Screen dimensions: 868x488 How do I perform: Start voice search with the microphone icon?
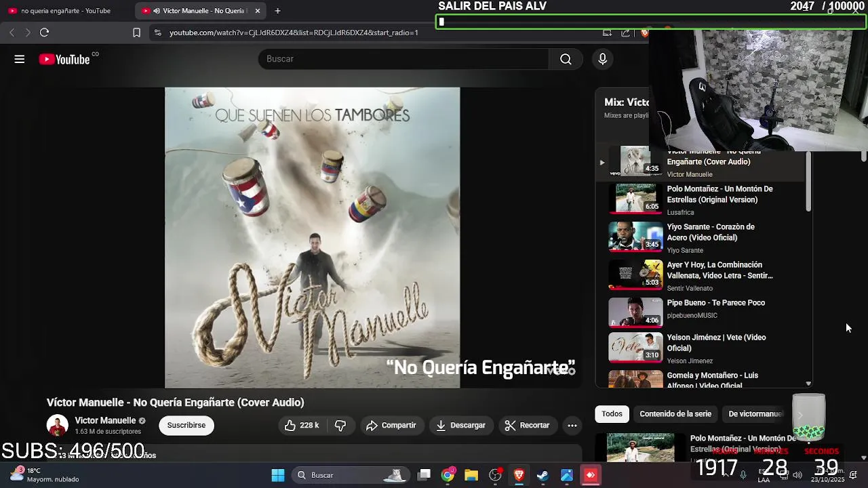pos(602,59)
